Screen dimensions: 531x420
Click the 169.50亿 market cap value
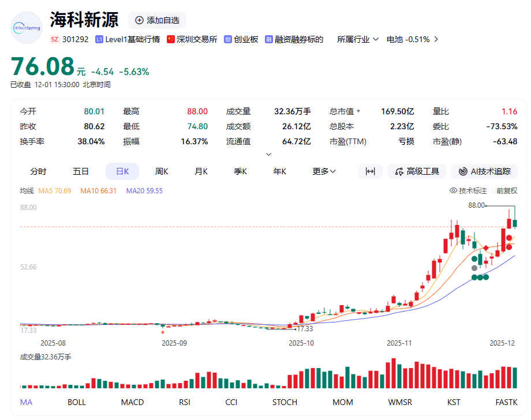pos(397,111)
